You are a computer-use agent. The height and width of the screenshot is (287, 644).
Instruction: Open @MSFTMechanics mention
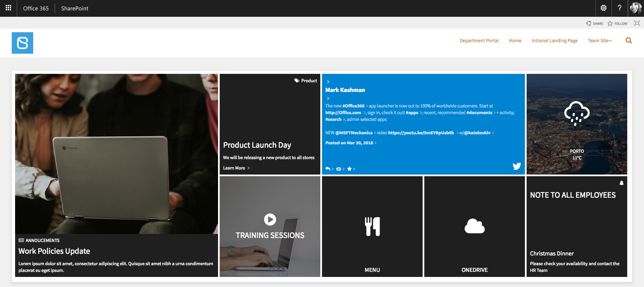coord(354,133)
